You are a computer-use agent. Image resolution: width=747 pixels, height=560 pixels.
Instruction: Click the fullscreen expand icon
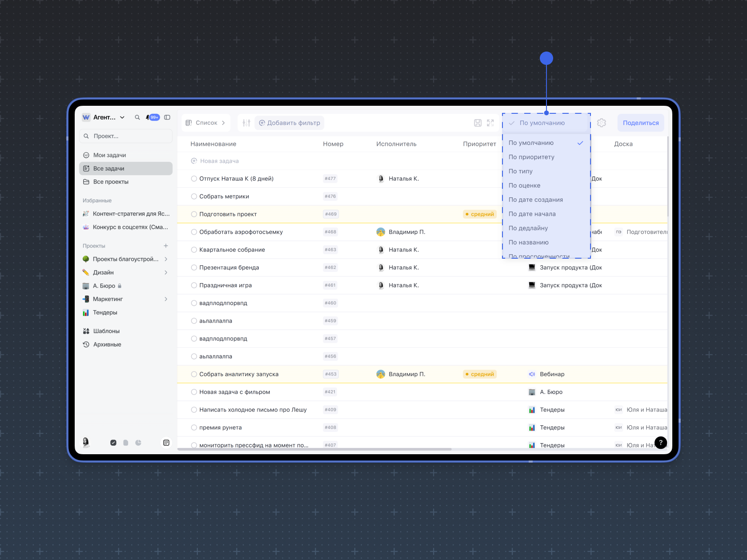490,123
